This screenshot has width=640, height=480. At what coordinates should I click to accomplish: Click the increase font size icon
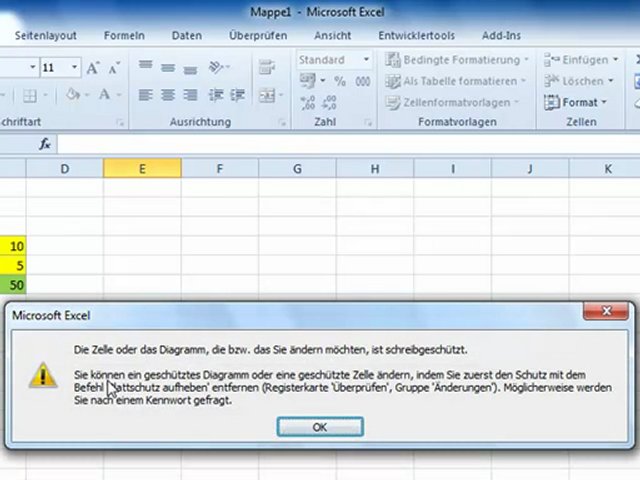[93, 68]
